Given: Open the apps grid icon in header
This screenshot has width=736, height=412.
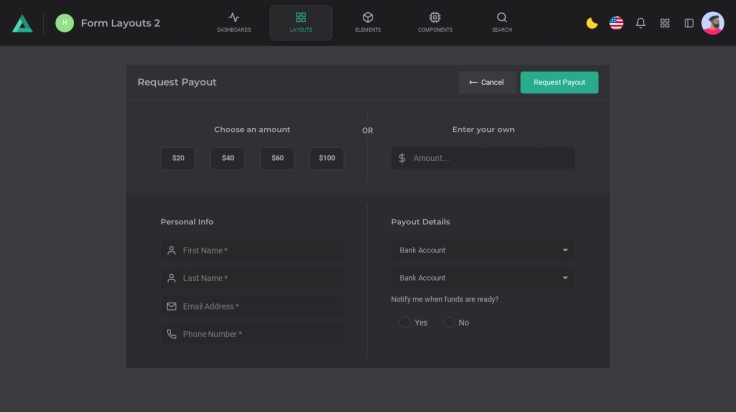Looking at the screenshot, I should point(665,23).
